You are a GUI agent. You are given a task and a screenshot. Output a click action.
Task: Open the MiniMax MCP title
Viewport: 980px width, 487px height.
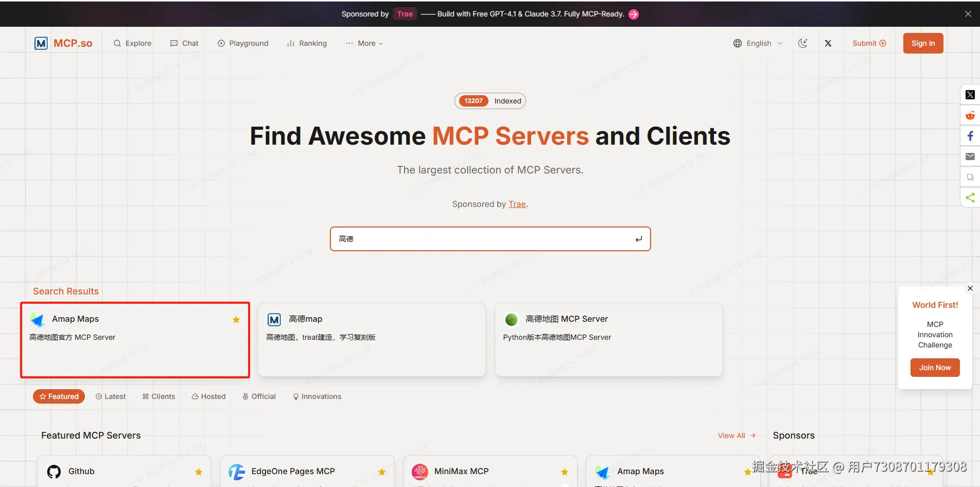(462, 472)
